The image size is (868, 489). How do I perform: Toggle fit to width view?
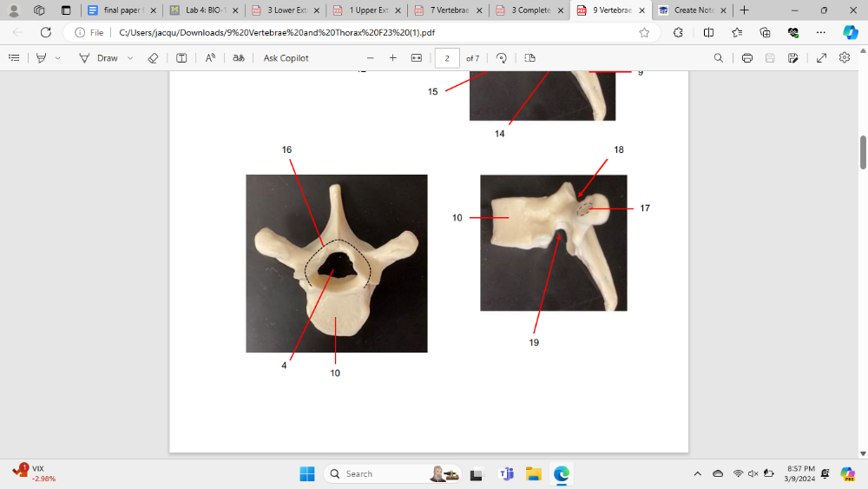pos(416,58)
